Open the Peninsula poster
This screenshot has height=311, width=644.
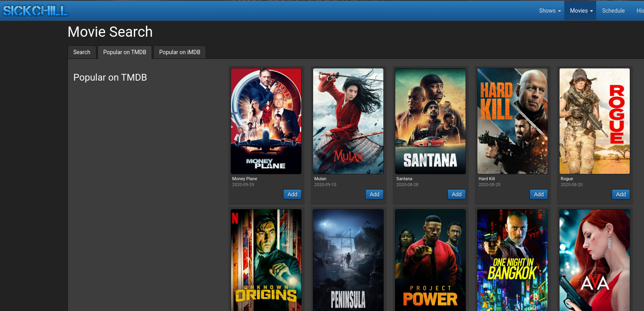(348, 260)
